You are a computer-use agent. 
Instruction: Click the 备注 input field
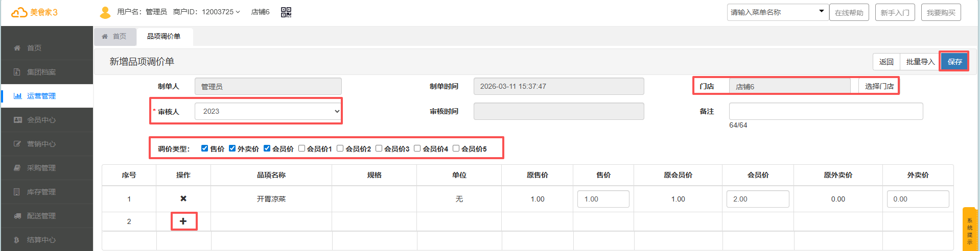point(825,111)
